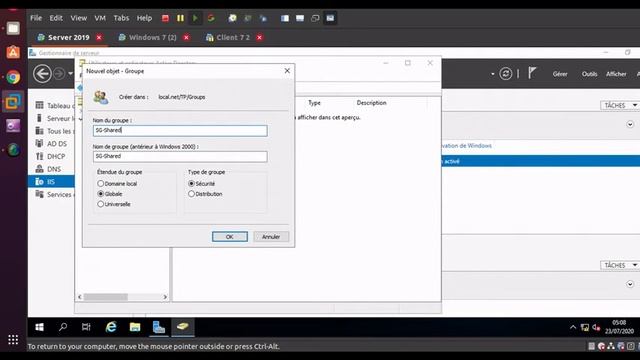Click the Active Directory Users taskbar icon
Screen dimensions: 640x360
182,327
